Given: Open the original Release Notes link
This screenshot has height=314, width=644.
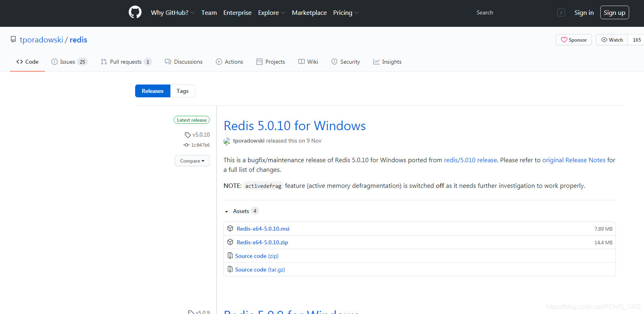Looking at the screenshot, I should pyautogui.click(x=574, y=160).
